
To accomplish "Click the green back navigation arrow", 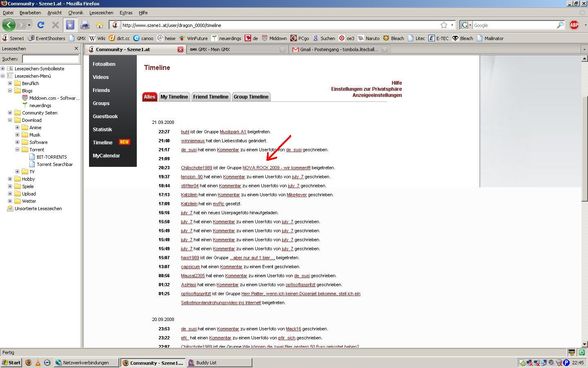I will pyautogui.click(x=9, y=25).
